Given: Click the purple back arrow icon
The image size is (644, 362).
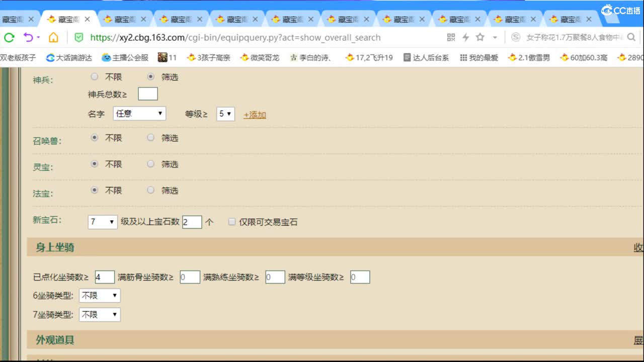Looking at the screenshot, I should [x=28, y=37].
